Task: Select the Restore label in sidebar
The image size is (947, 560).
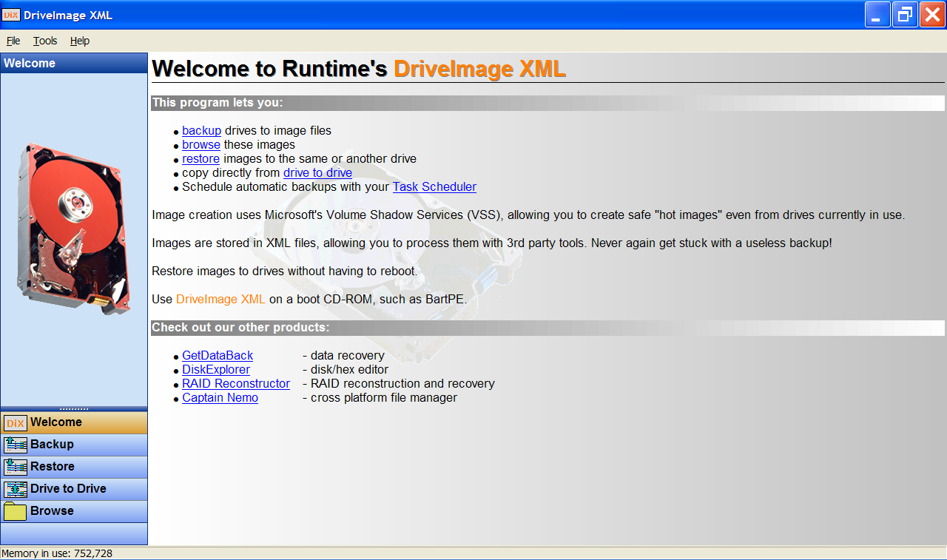Action: [53, 467]
